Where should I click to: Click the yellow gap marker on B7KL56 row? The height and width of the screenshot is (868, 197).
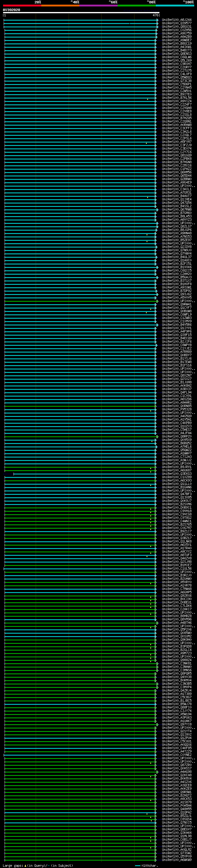pyautogui.click(x=147, y=99)
